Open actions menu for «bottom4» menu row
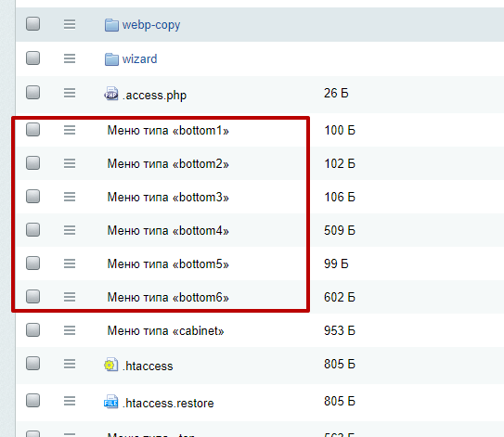Image resolution: width=504 pixels, height=437 pixels. pos(70,230)
